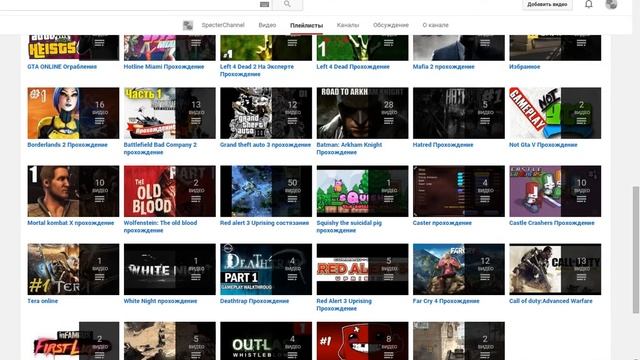Open the SpecterChannel home tab

point(223,25)
